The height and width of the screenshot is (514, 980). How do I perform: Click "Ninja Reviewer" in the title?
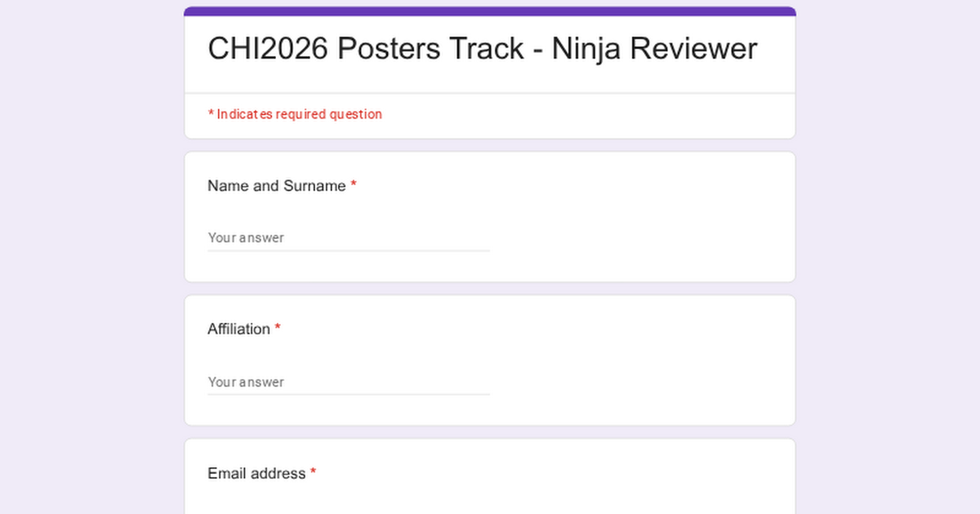pyautogui.click(x=654, y=49)
